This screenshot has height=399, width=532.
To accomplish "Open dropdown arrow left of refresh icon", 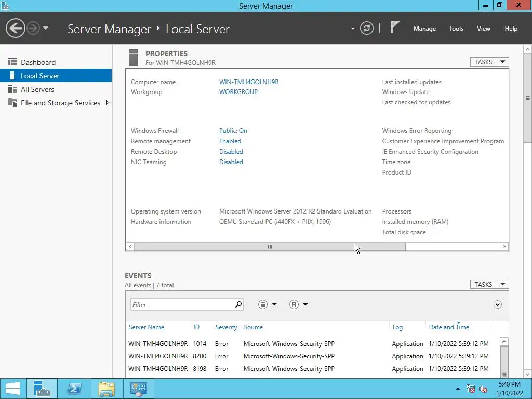I will [x=353, y=29].
